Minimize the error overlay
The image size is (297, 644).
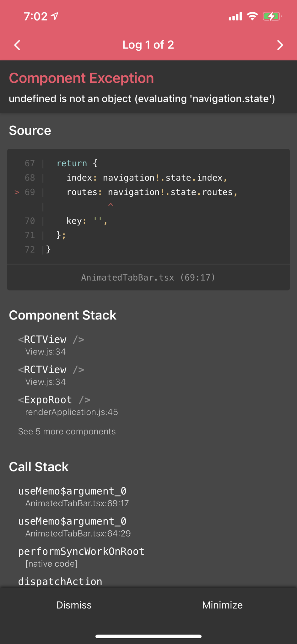pyautogui.click(x=222, y=605)
